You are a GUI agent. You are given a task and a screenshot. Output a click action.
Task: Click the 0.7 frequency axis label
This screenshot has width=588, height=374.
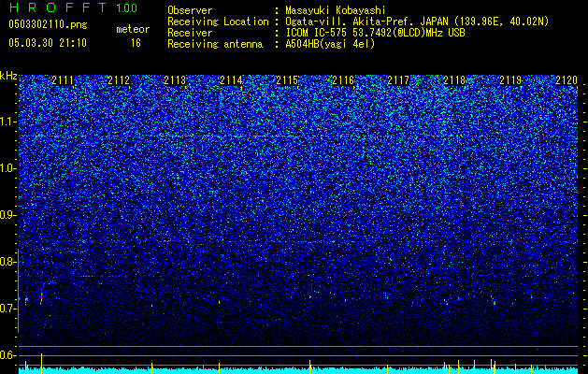point(7,309)
